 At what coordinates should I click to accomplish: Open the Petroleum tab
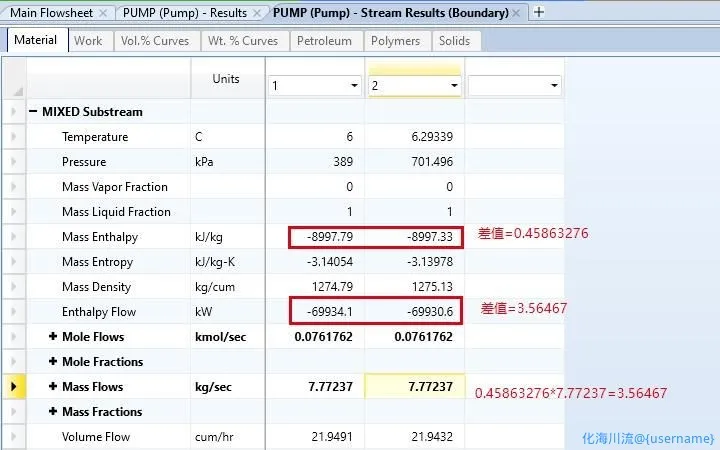[325, 41]
